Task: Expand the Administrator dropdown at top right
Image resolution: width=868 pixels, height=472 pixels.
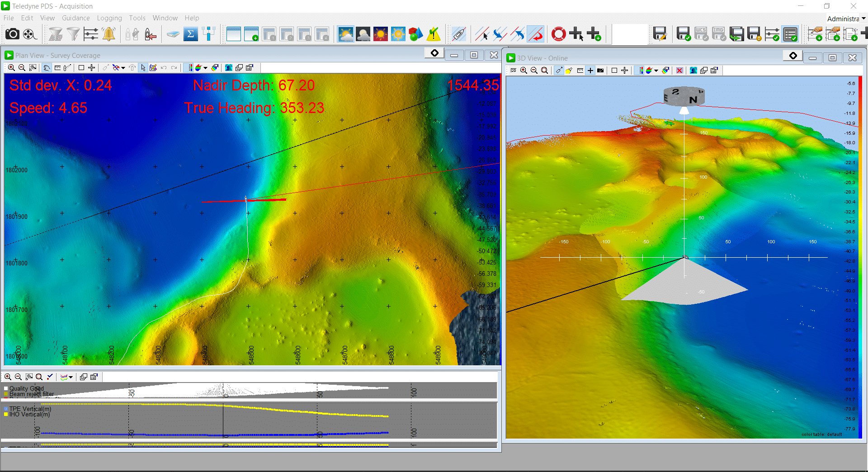Action: 863,19
